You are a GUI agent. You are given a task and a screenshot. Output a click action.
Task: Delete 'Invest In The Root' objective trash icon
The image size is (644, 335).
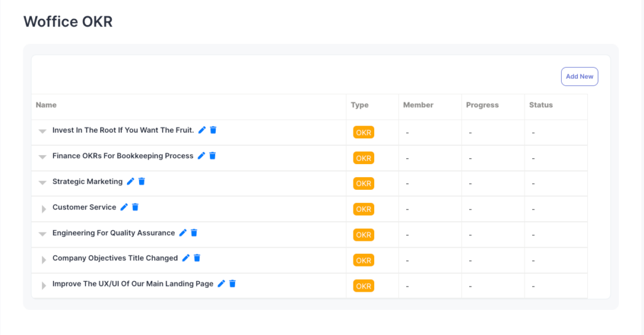pyautogui.click(x=213, y=130)
